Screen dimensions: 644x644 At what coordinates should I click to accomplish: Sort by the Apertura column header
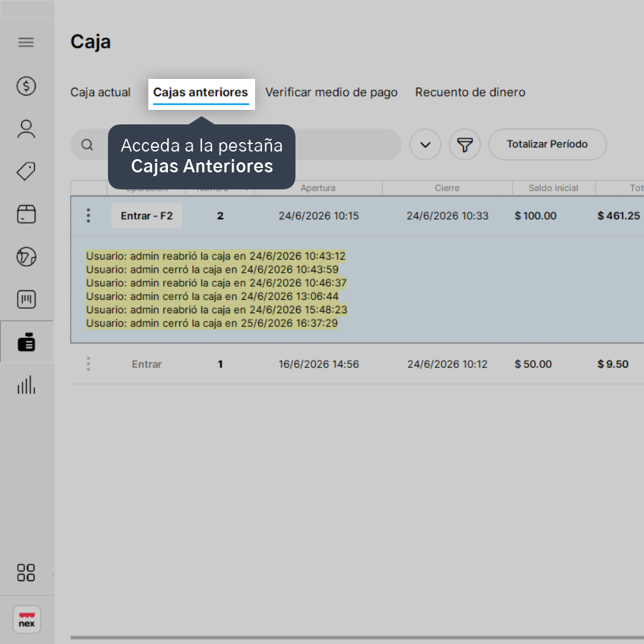(x=318, y=188)
